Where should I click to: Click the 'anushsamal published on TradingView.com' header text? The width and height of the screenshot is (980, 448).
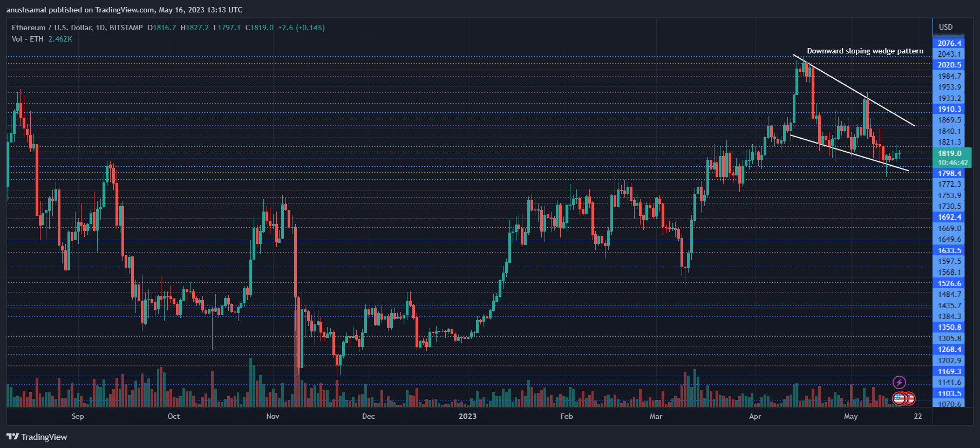click(124, 10)
